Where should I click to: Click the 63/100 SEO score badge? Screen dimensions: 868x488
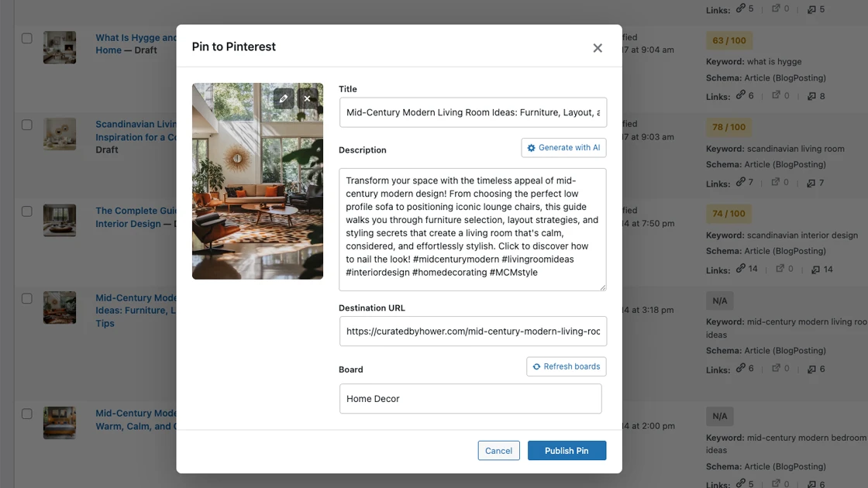click(728, 40)
